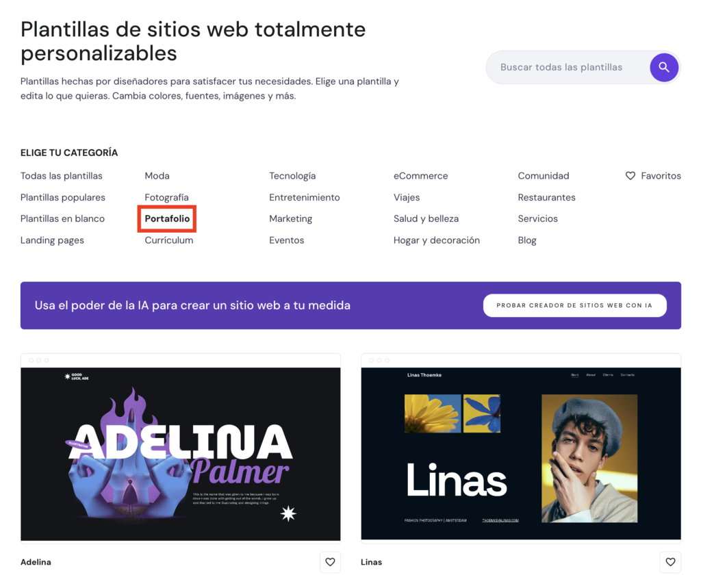The height and width of the screenshot is (588, 701).
Task: Open the Marketing category
Action: coord(290,218)
